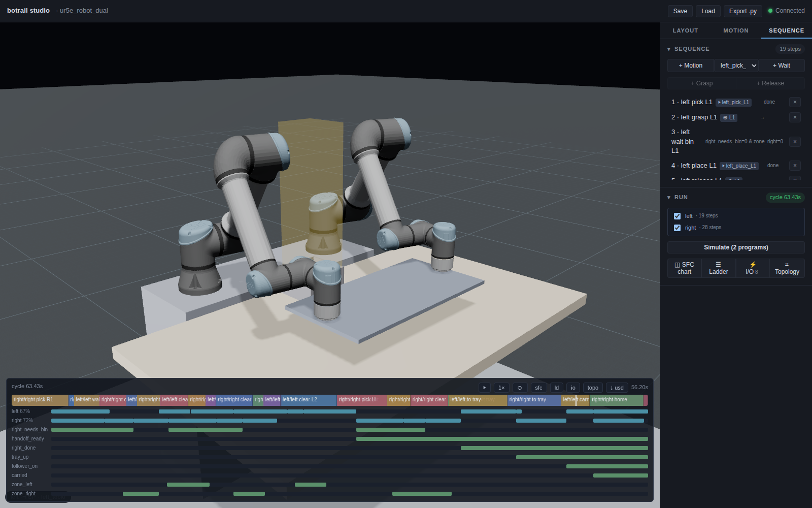
Task: Toggle the left program checkbox
Action: tap(677, 216)
